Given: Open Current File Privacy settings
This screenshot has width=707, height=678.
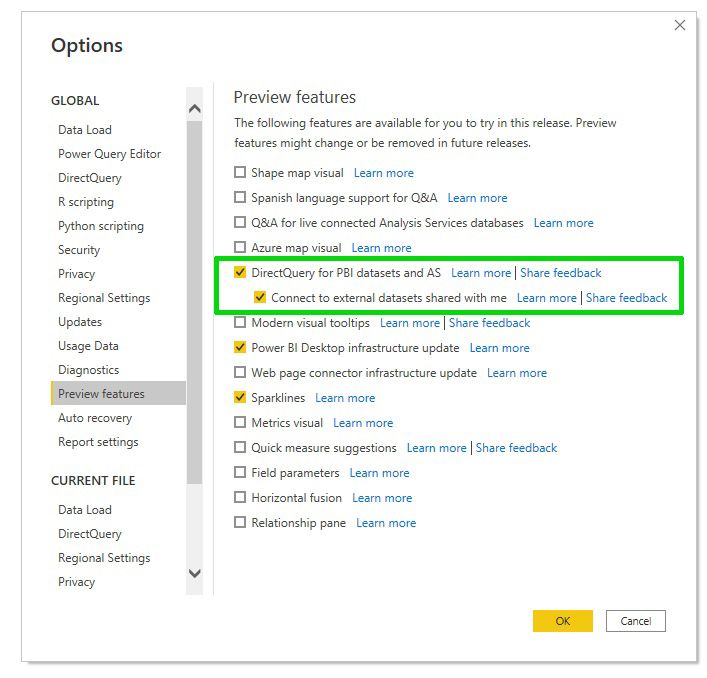Looking at the screenshot, I should 77,582.
